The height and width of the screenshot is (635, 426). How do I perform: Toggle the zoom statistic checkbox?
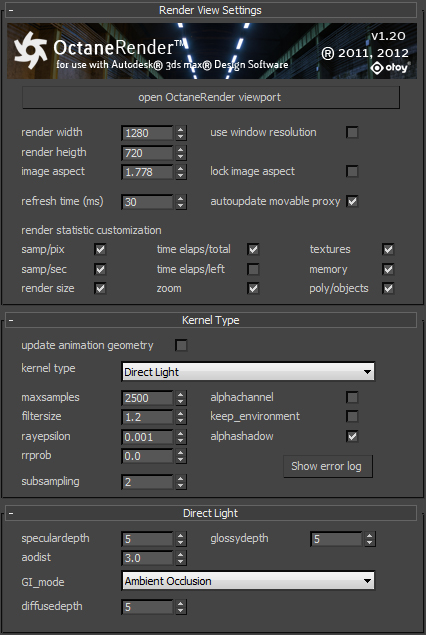[253, 288]
